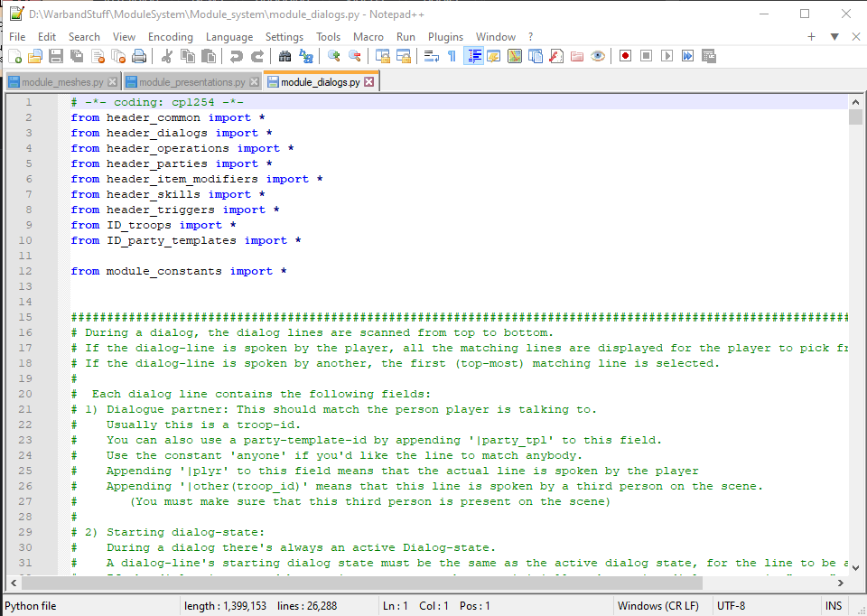The height and width of the screenshot is (616, 867).
Task: Click the vertical scrollbar down arrow
Action: (855, 567)
